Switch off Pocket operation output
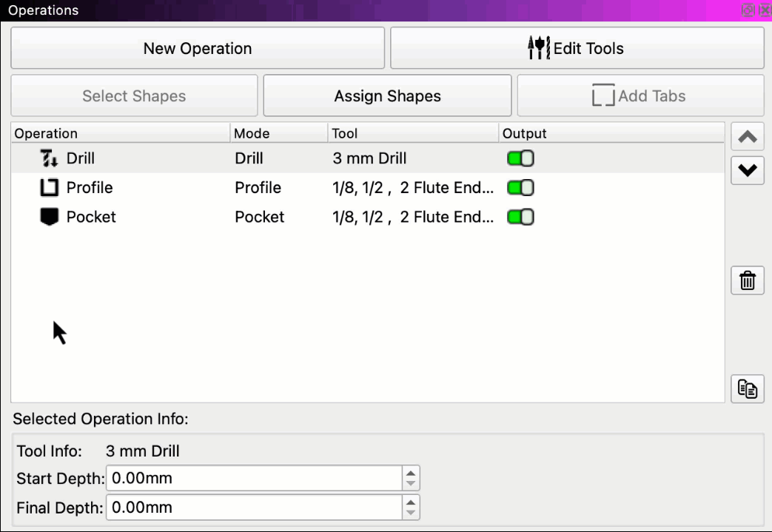This screenshot has height=532, width=772. pos(520,218)
